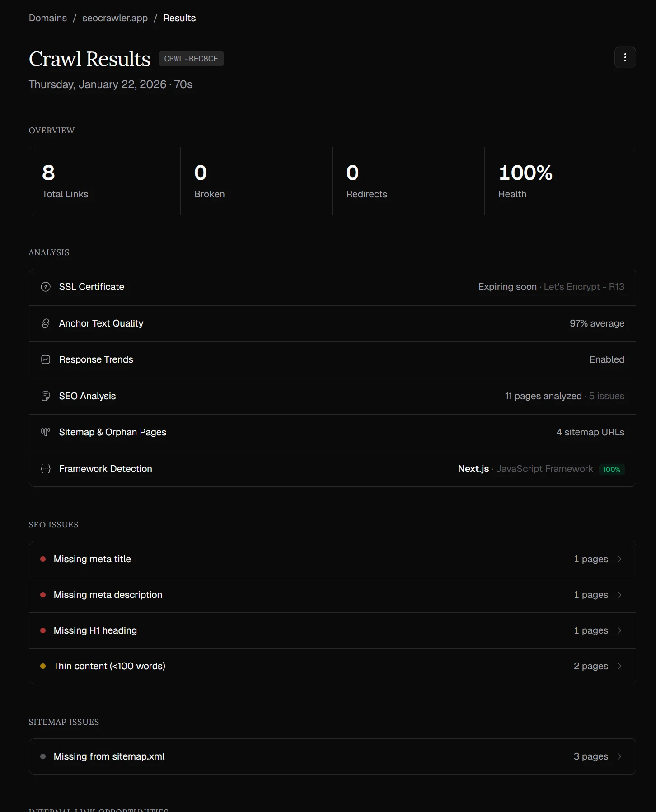The image size is (656, 812).
Task: Expand the Thin content row chevron
Action: 619,666
